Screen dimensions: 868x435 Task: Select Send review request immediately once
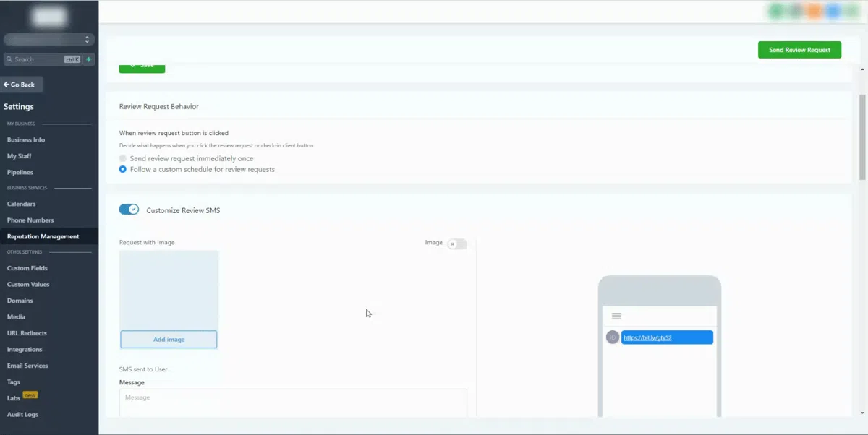[x=123, y=158]
